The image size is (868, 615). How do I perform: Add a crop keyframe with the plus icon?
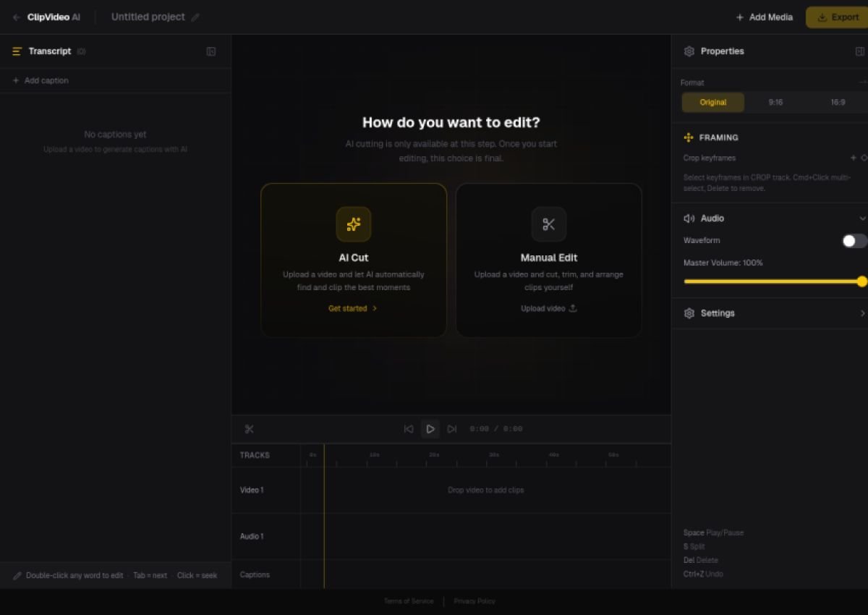(x=853, y=158)
